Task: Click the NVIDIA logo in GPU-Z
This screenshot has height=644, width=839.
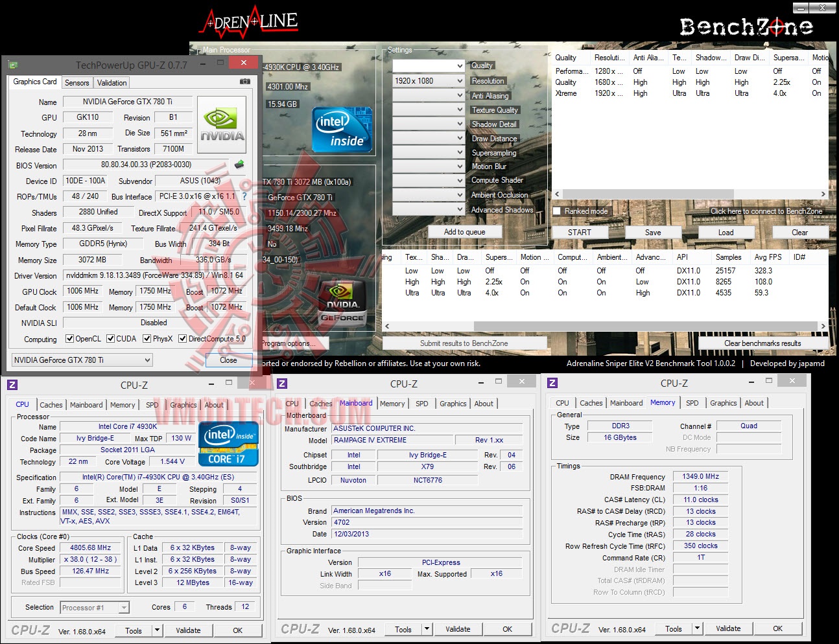Action: tap(222, 125)
